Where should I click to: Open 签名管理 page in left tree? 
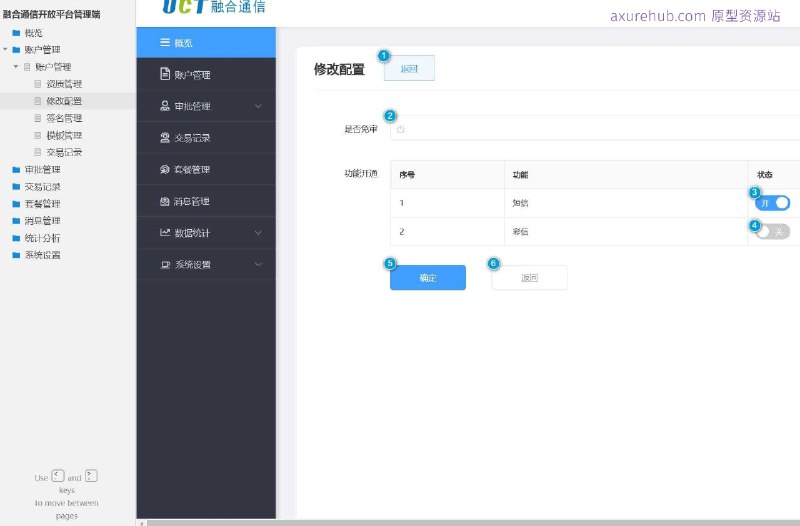coord(64,118)
